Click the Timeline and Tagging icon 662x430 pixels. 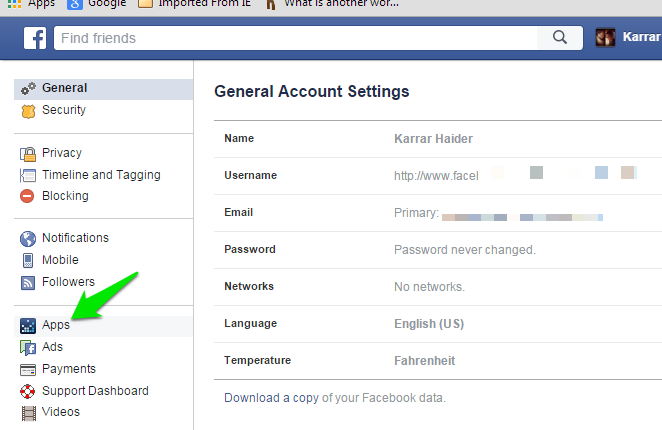coord(28,175)
